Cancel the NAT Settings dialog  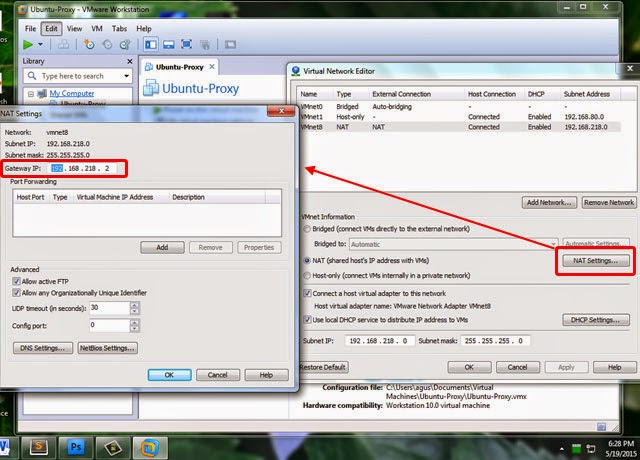click(218, 375)
